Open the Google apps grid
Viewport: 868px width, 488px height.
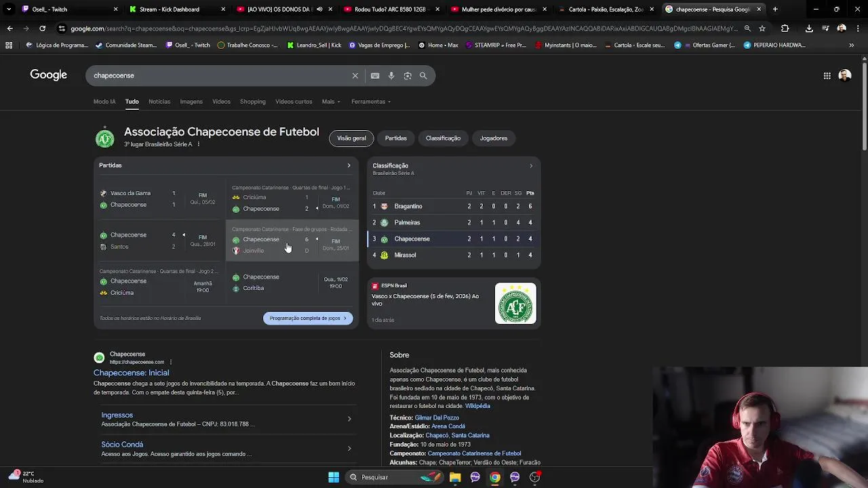coord(827,76)
